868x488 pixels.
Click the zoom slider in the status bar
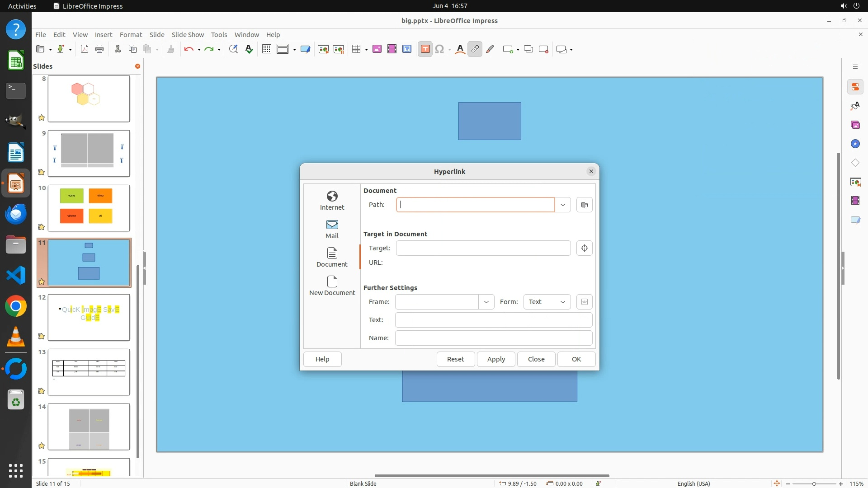click(x=814, y=483)
